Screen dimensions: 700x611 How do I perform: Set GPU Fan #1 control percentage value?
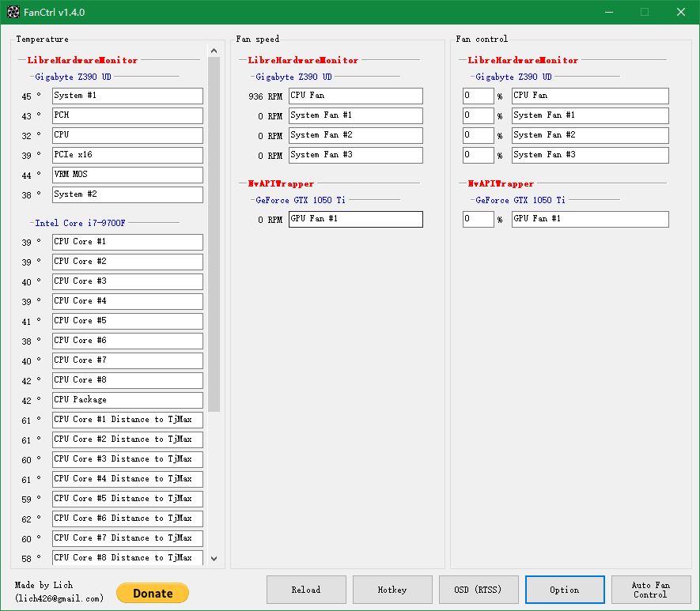pyautogui.click(x=478, y=219)
